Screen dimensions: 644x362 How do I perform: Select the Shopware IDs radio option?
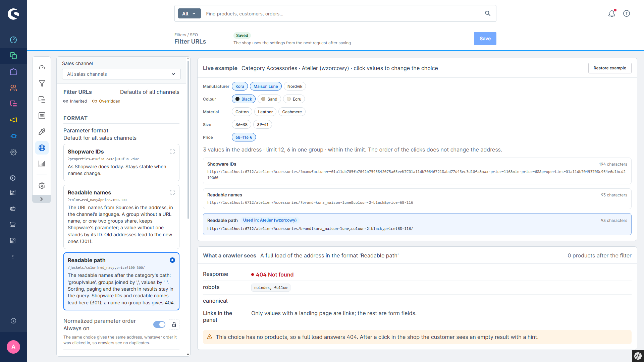pyautogui.click(x=172, y=152)
